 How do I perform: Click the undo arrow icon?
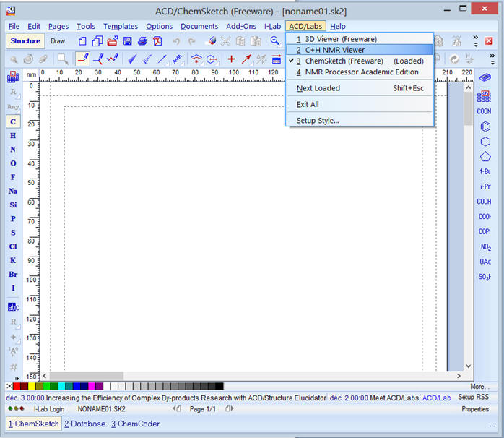click(x=176, y=41)
